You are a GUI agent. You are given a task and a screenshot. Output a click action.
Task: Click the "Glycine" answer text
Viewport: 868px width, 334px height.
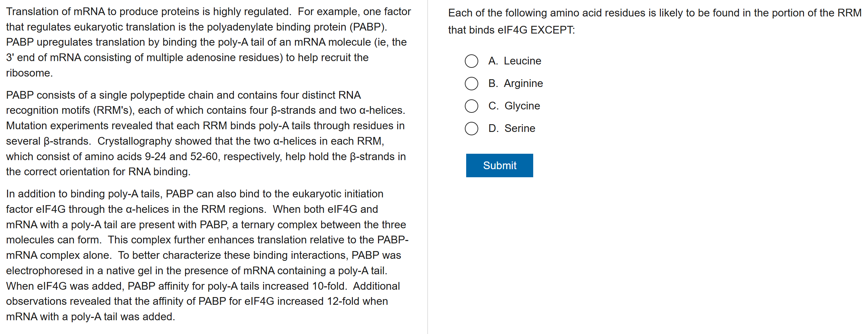click(522, 106)
